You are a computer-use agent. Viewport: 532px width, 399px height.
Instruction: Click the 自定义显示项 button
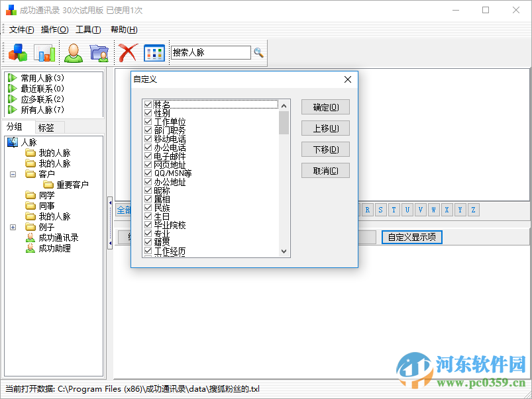pyautogui.click(x=411, y=237)
